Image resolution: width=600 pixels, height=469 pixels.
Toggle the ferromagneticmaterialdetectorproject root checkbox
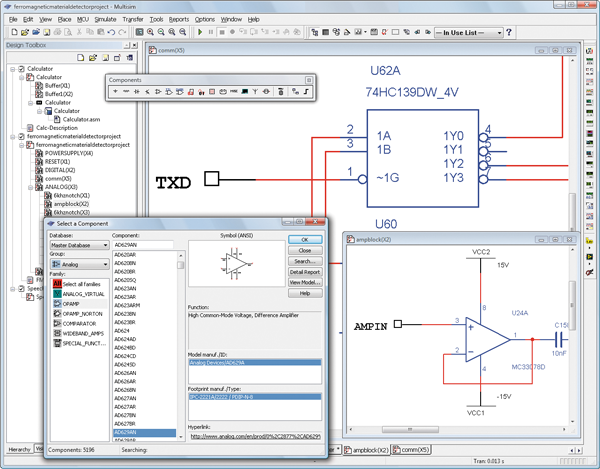point(21,136)
